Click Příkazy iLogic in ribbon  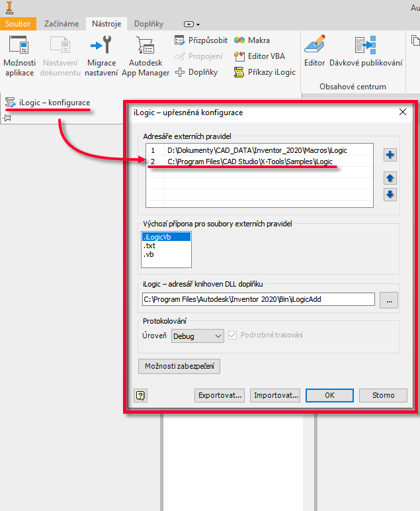coord(265,72)
